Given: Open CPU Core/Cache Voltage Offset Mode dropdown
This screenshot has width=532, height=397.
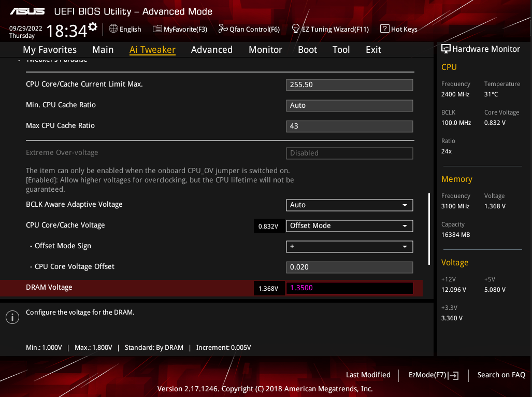Looking at the screenshot, I should (x=350, y=225).
